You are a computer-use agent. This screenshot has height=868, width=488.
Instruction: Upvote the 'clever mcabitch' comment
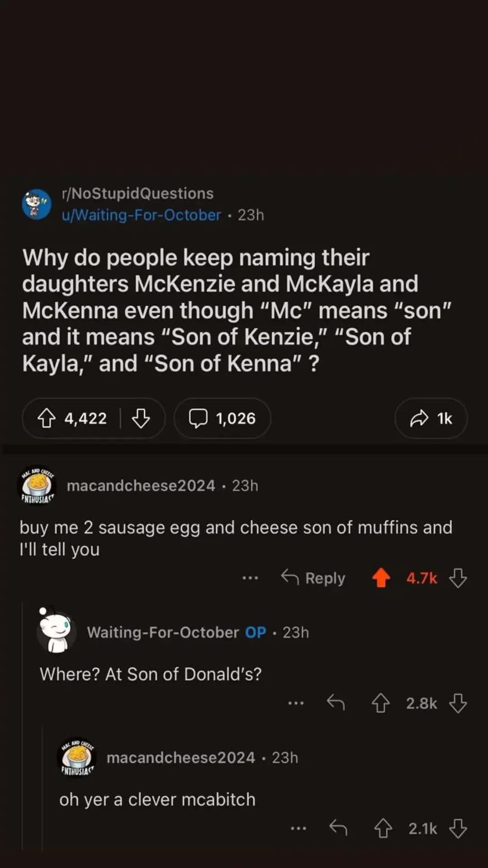[x=383, y=828]
